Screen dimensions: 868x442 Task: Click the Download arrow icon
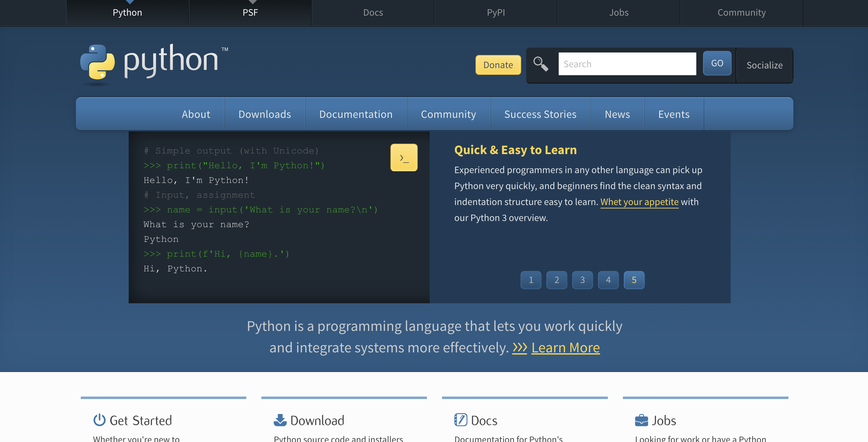tap(280, 420)
